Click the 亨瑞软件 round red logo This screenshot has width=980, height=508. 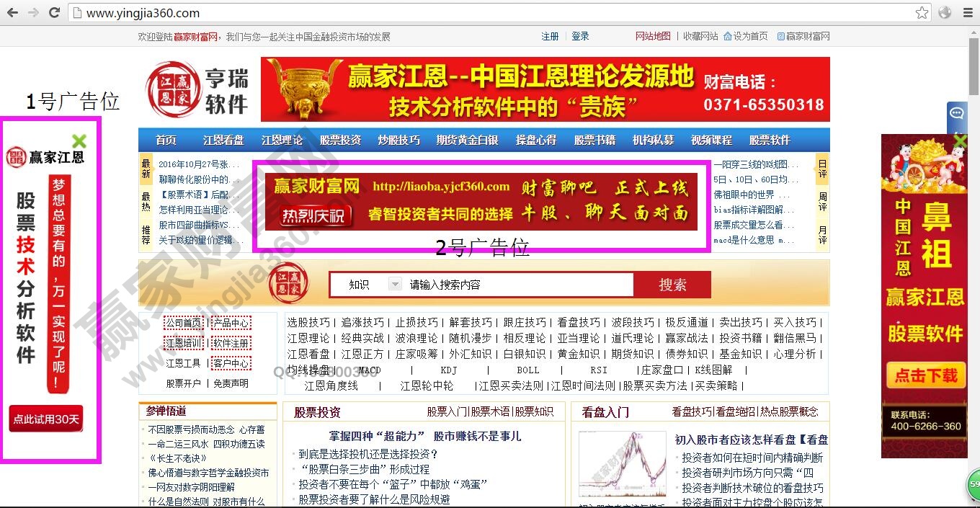pyautogui.click(x=171, y=89)
